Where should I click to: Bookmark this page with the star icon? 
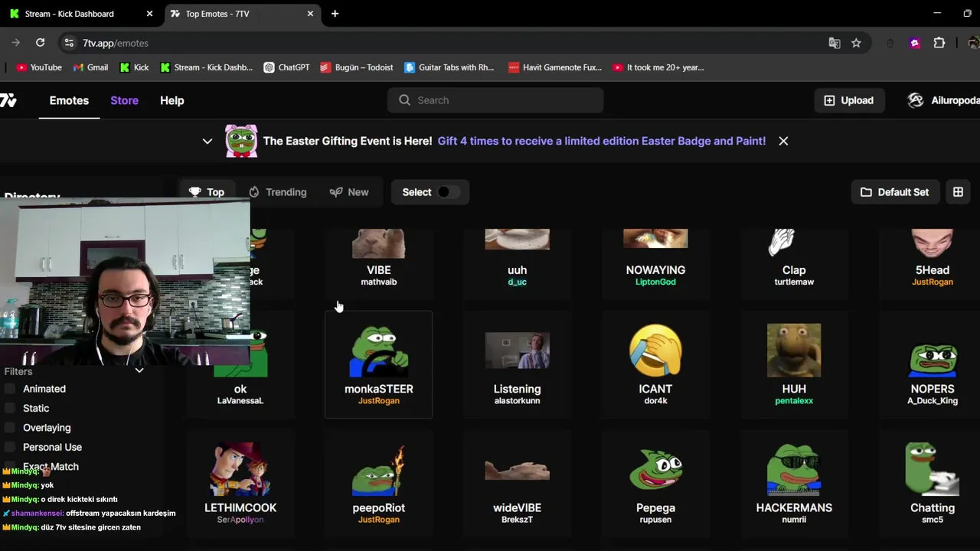(856, 43)
